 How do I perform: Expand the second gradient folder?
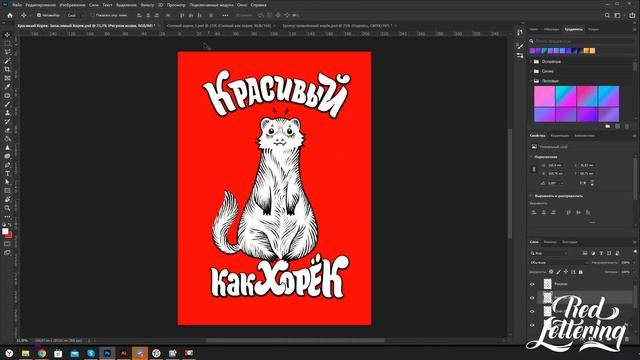(531, 71)
